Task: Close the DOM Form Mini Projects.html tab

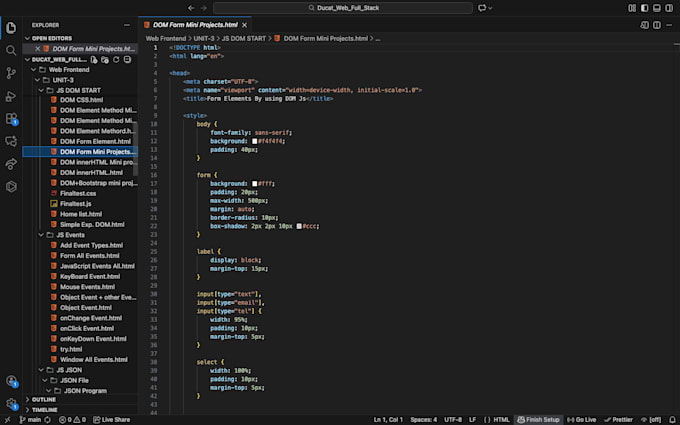Action: pos(245,25)
